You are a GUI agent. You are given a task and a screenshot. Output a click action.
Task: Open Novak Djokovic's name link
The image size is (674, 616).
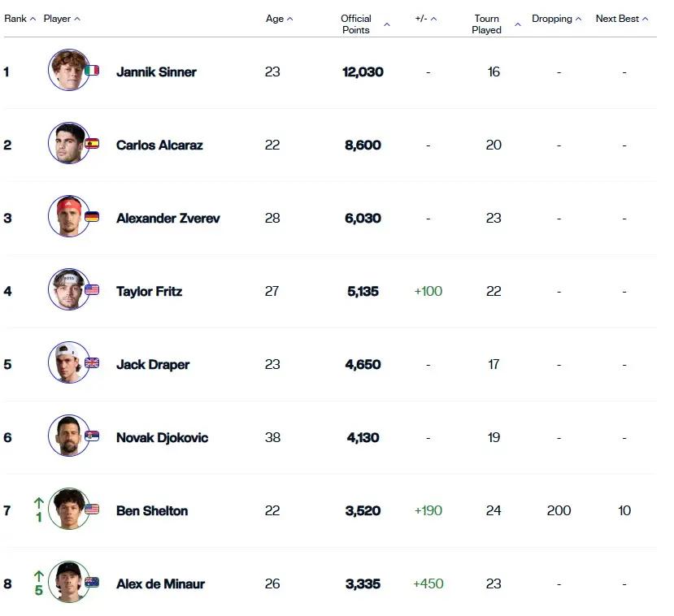162,437
